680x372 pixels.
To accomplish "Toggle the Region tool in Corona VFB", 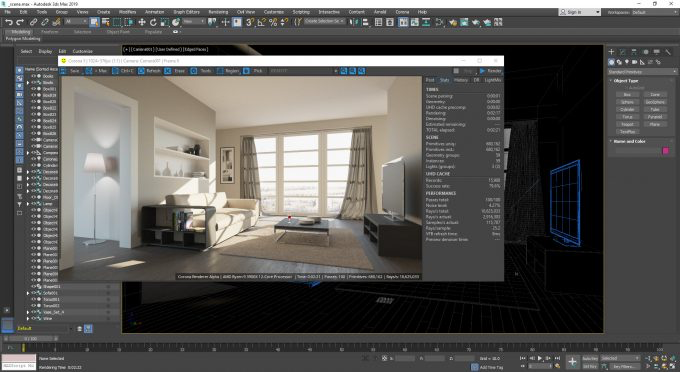I will (x=228, y=71).
